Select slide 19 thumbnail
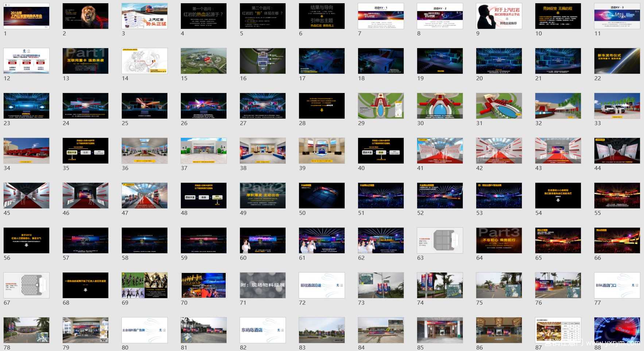Image resolution: width=644 pixels, height=351 pixels. click(440, 61)
